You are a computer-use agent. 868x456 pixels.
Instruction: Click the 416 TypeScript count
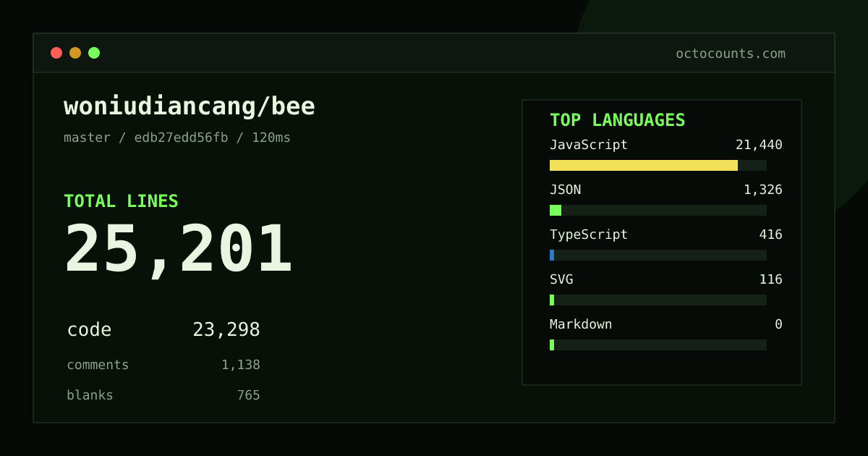(770, 235)
